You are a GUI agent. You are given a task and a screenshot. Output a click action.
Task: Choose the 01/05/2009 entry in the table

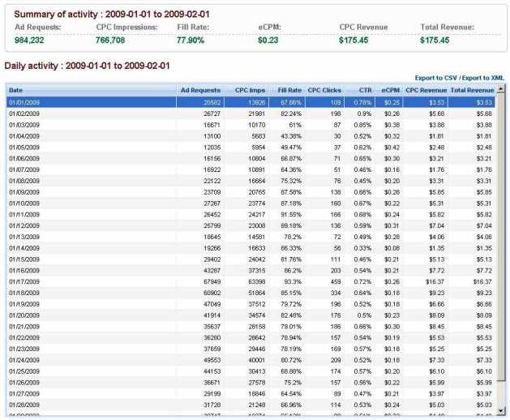(243, 147)
